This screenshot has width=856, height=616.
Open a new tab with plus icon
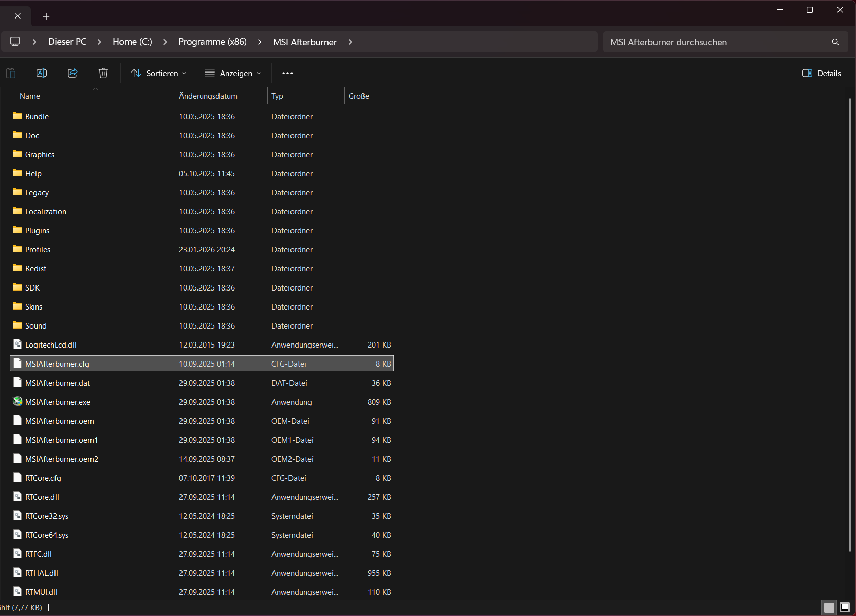tap(46, 16)
